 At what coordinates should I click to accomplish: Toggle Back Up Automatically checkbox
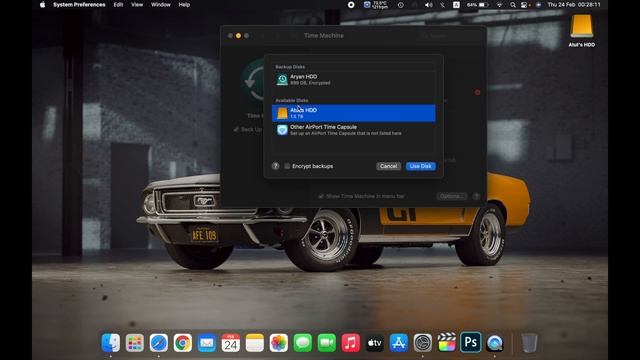[x=236, y=129]
